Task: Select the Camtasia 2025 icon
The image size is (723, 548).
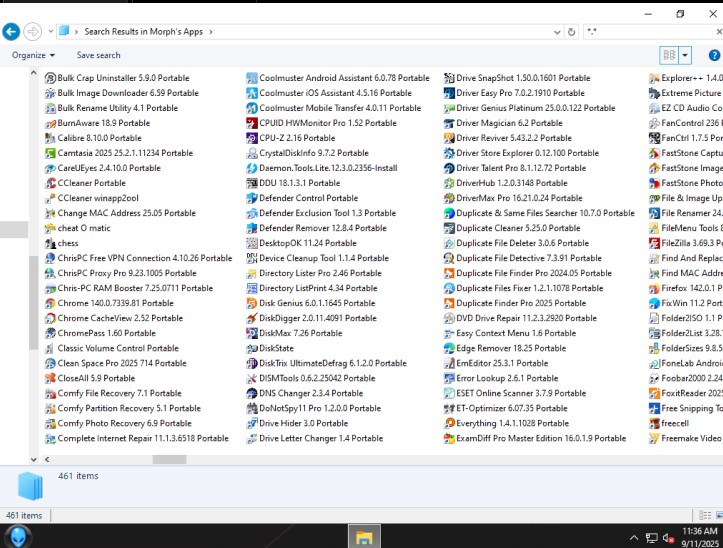Action: (x=50, y=153)
